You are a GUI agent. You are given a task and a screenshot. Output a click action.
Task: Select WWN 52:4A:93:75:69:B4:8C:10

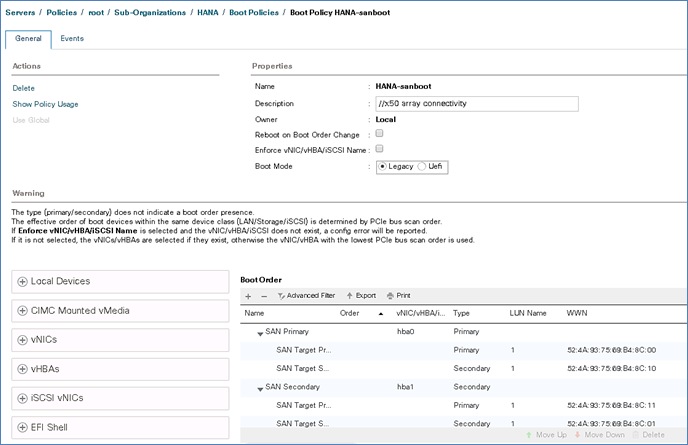(612, 369)
